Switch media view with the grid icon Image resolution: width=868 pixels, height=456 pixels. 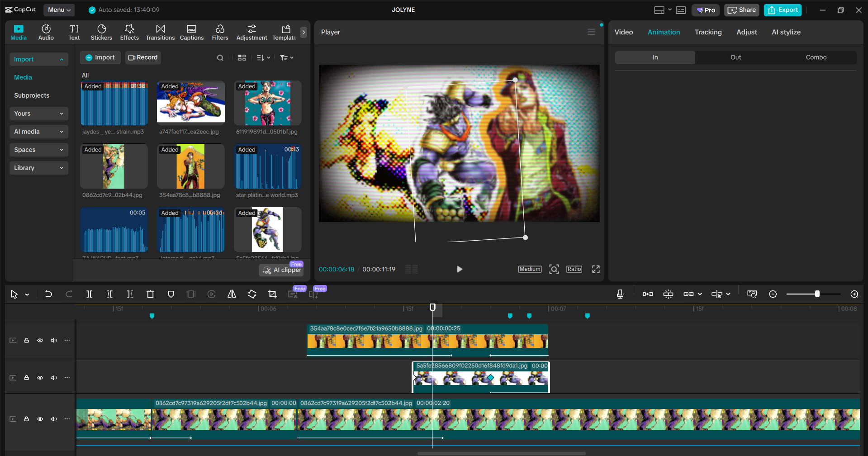[242, 57]
